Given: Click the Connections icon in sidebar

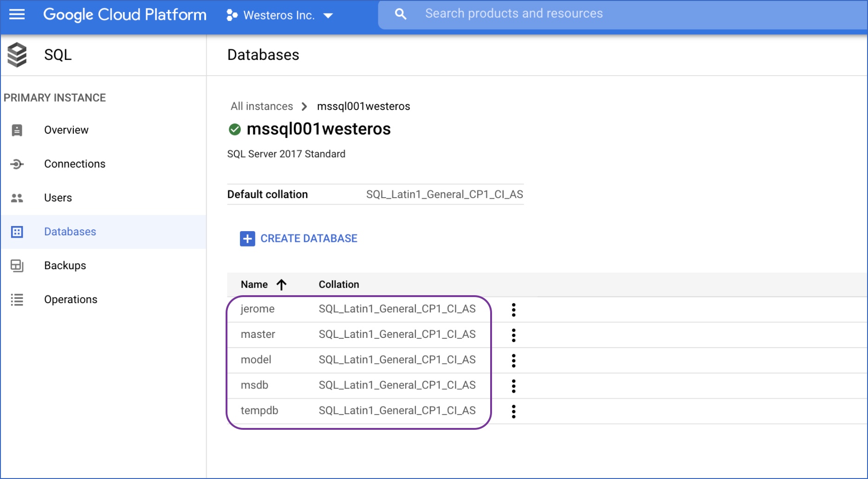Looking at the screenshot, I should [x=17, y=164].
